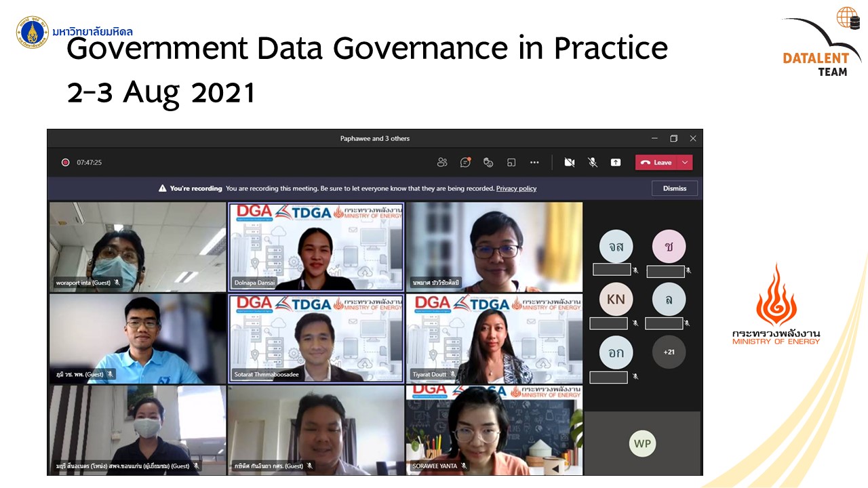
Task: Dismiss the recording notification banner
Action: tap(674, 188)
